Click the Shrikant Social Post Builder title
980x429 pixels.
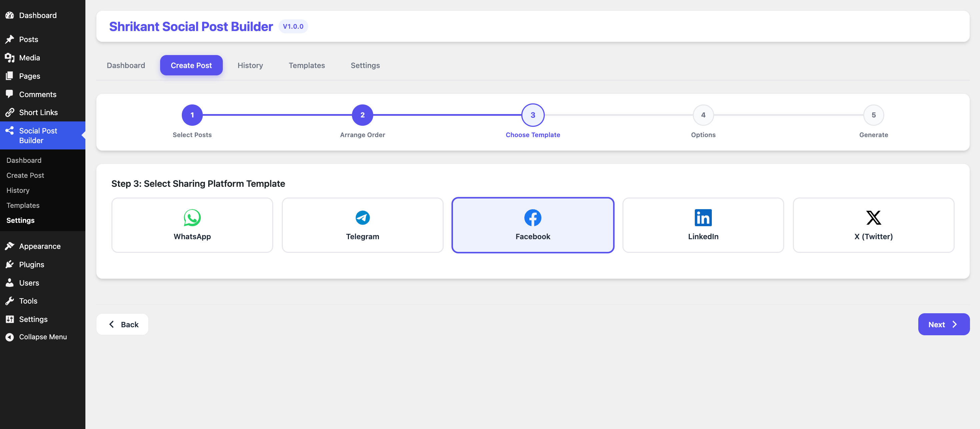[x=191, y=26]
